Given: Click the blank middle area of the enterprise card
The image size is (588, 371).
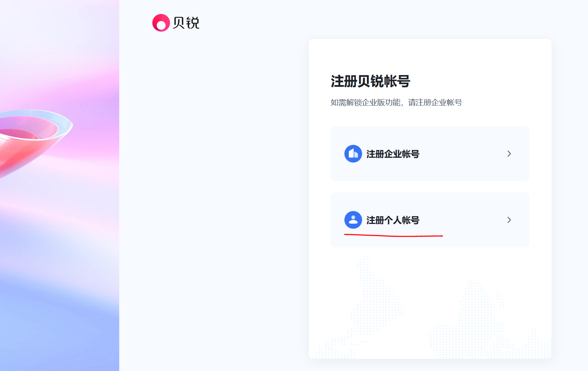Looking at the screenshot, I should [x=464, y=154].
